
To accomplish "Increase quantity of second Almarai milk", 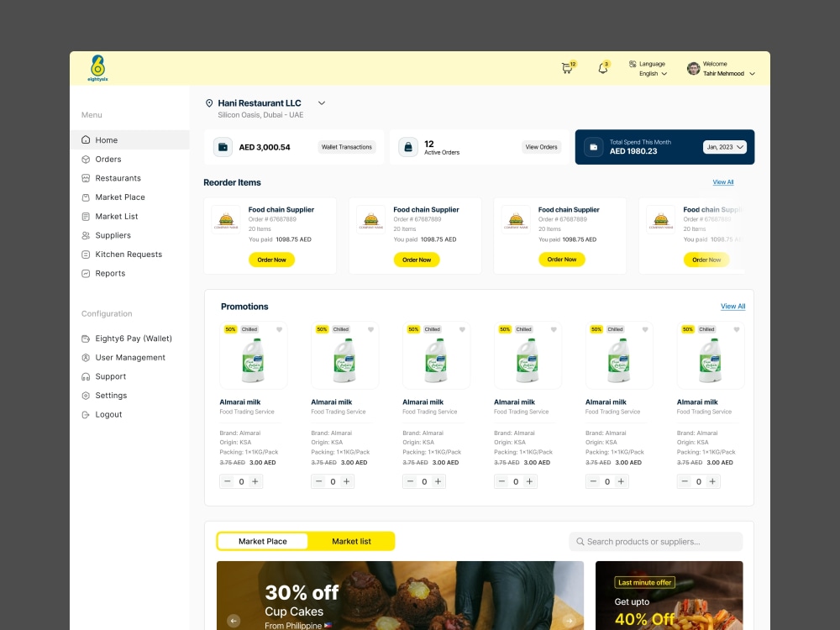I will click(x=347, y=481).
